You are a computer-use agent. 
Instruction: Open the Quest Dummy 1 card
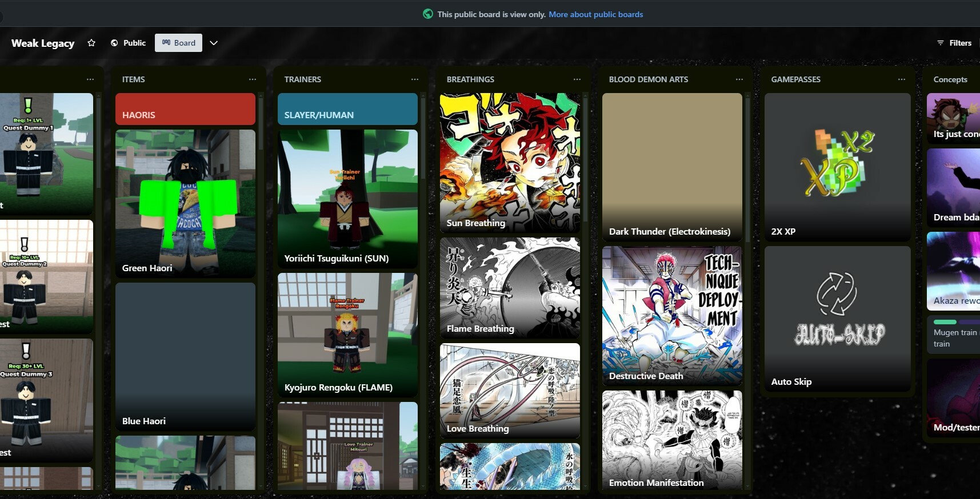coord(46,154)
